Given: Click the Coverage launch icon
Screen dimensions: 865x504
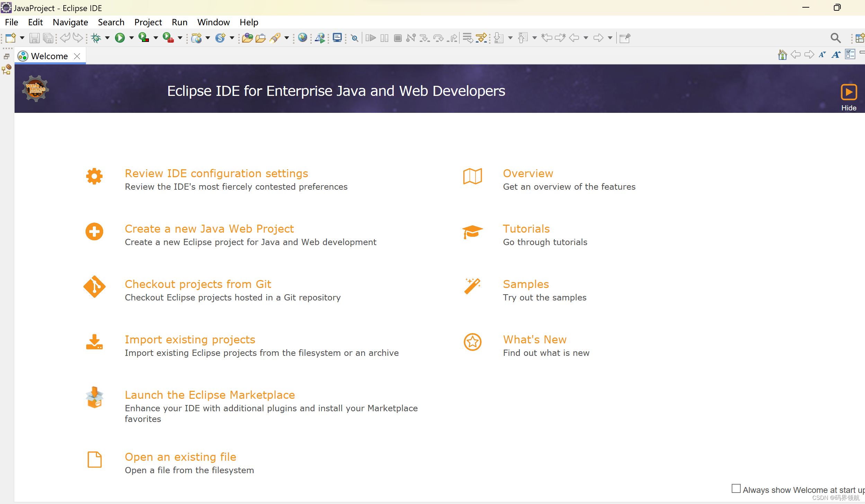Looking at the screenshot, I should tap(143, 37).
